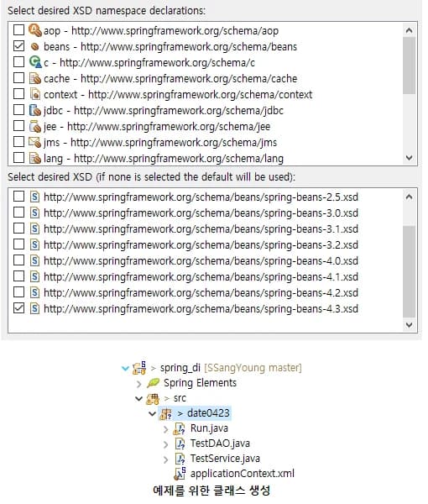Click the Spring Elements leaf icon
Image resolution: width=428 pixels, height=504 pixels.
coord(153,383)
